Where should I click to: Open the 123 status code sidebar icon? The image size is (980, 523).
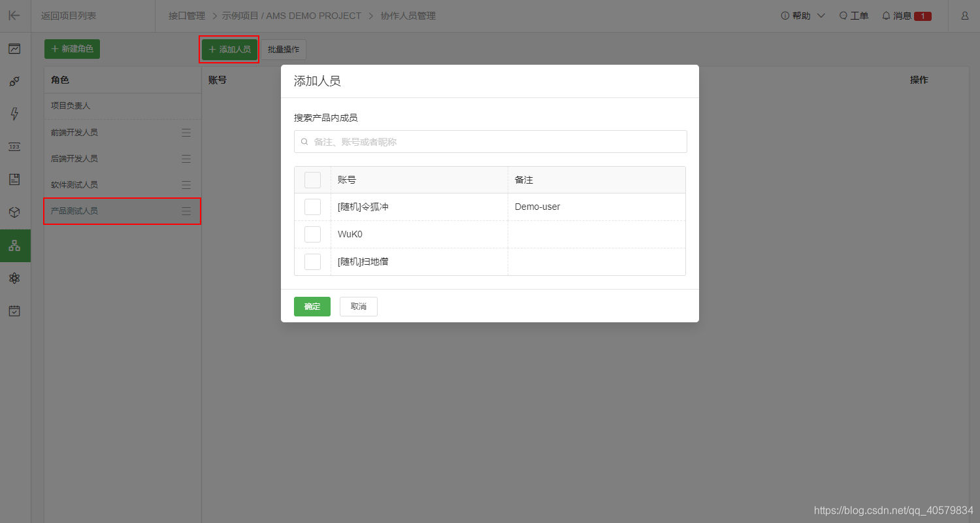pos(14,146)
